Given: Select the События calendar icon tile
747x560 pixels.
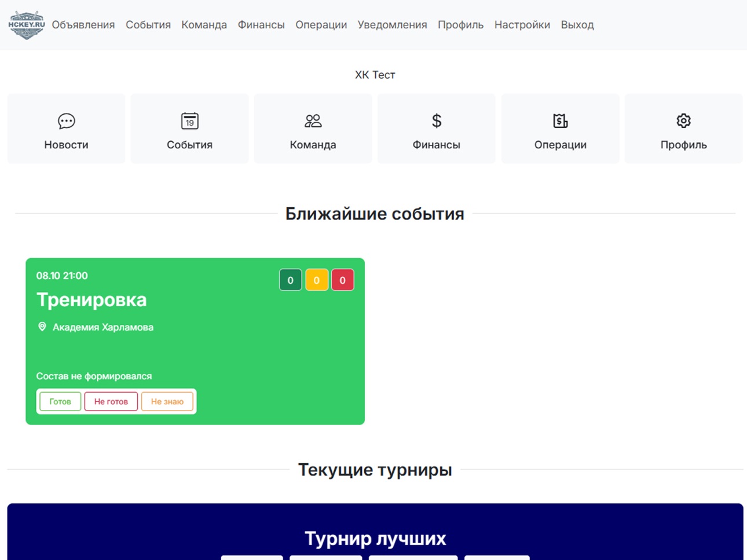Looking at the screenshot, I should 189,129.
